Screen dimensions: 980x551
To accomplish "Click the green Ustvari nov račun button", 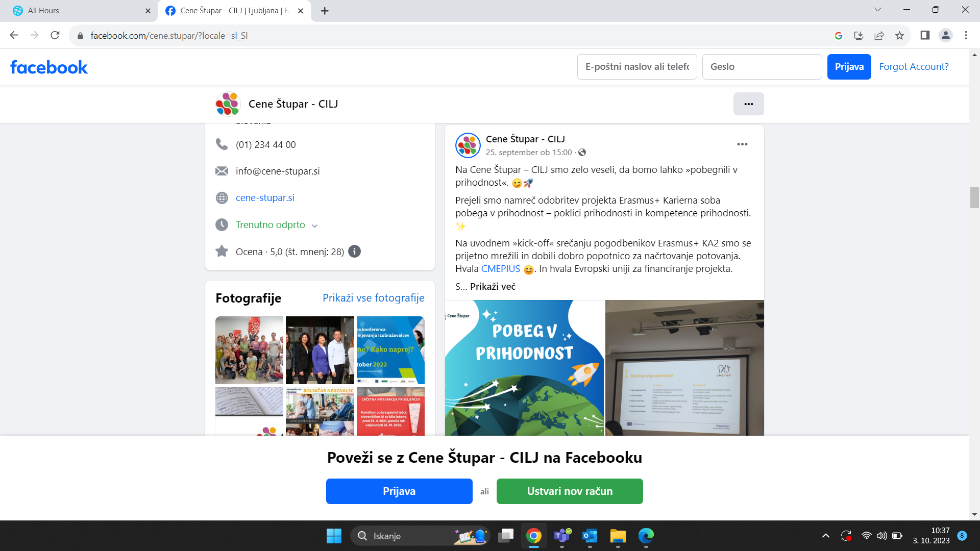I will click(x=570, y=491).
